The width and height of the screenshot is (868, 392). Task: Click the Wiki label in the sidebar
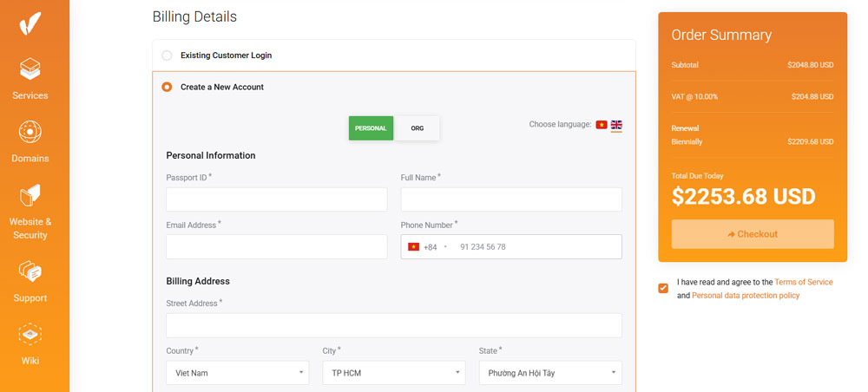30,361
